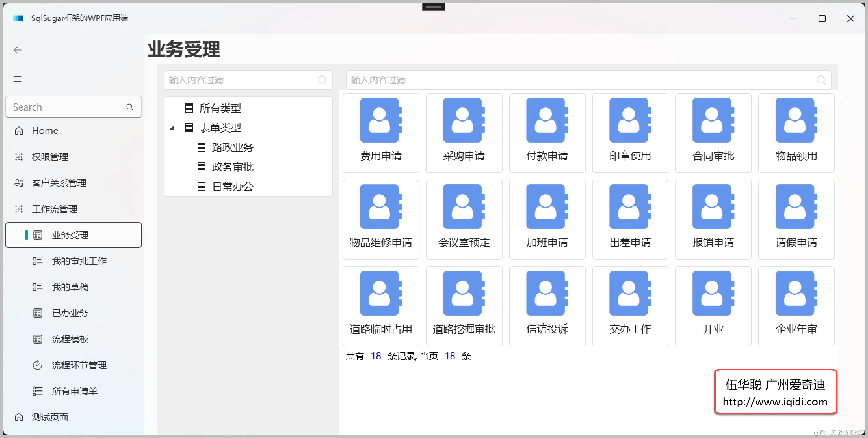Screen dimensions: 868x438
Task: Open the 道路挖掘审批 form icon
Action: [x=464, y=293]
